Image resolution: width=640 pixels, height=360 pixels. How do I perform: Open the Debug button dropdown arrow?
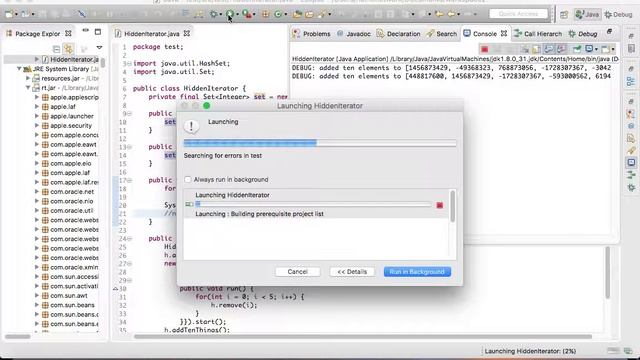click(220, 15)
